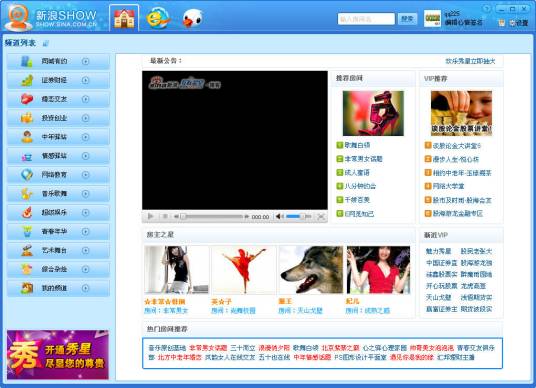
Task: Click the 青春年华 channel icon
Action: click(x=27, y=231)
